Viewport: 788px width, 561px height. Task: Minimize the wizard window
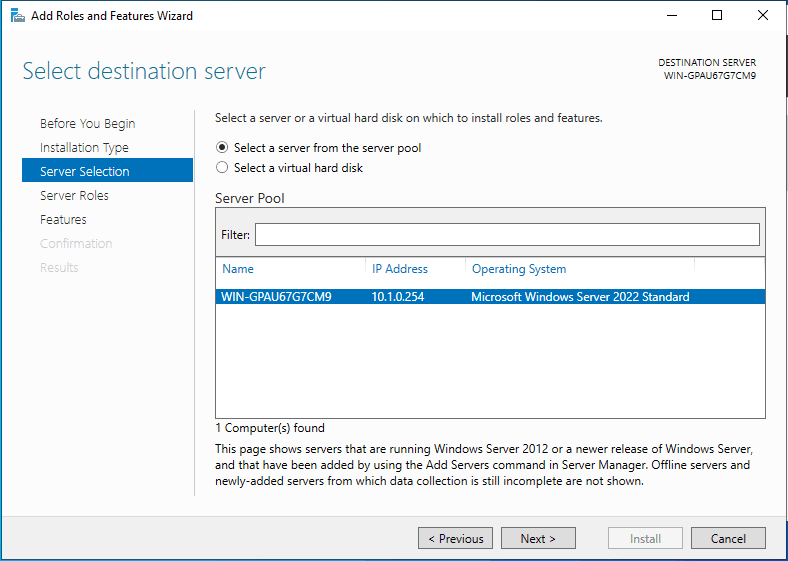coord(669,16)
